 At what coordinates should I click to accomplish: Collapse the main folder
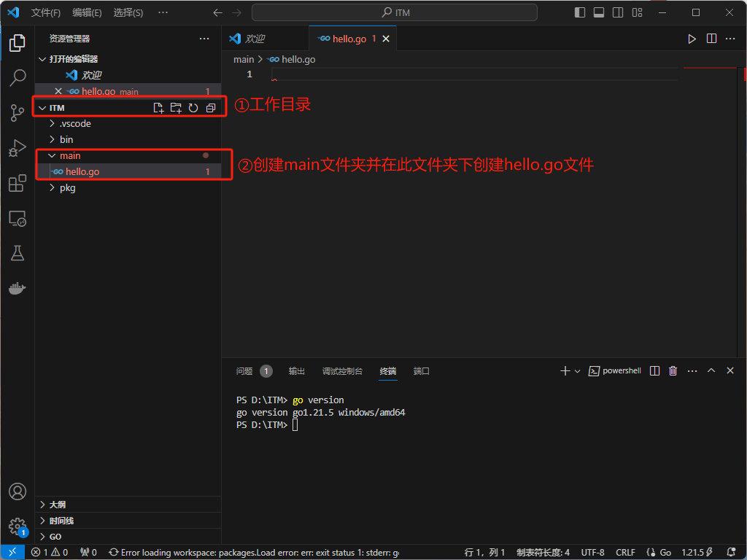[52, 156]
